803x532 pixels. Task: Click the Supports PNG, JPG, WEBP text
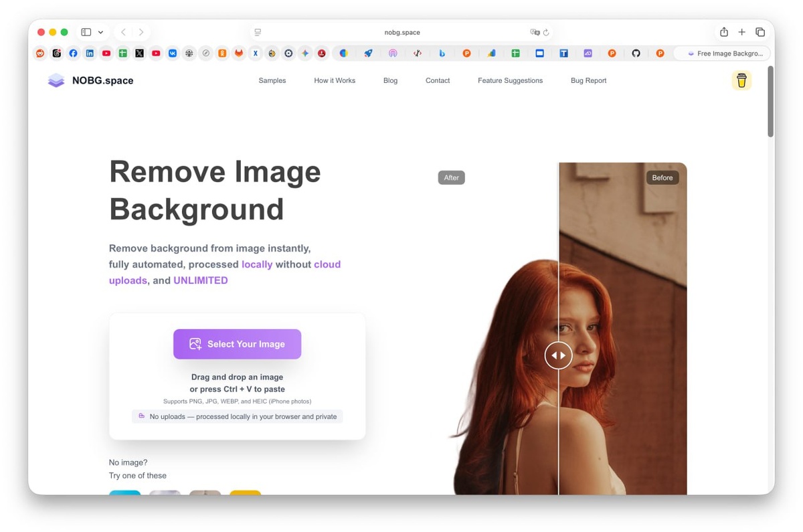point(238,402)
